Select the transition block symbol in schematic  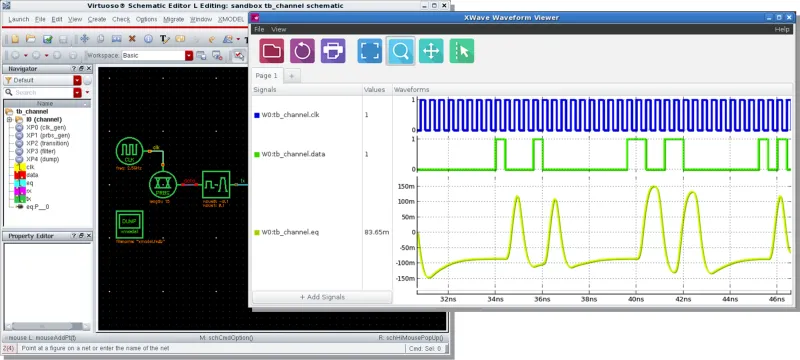[216, 185]
